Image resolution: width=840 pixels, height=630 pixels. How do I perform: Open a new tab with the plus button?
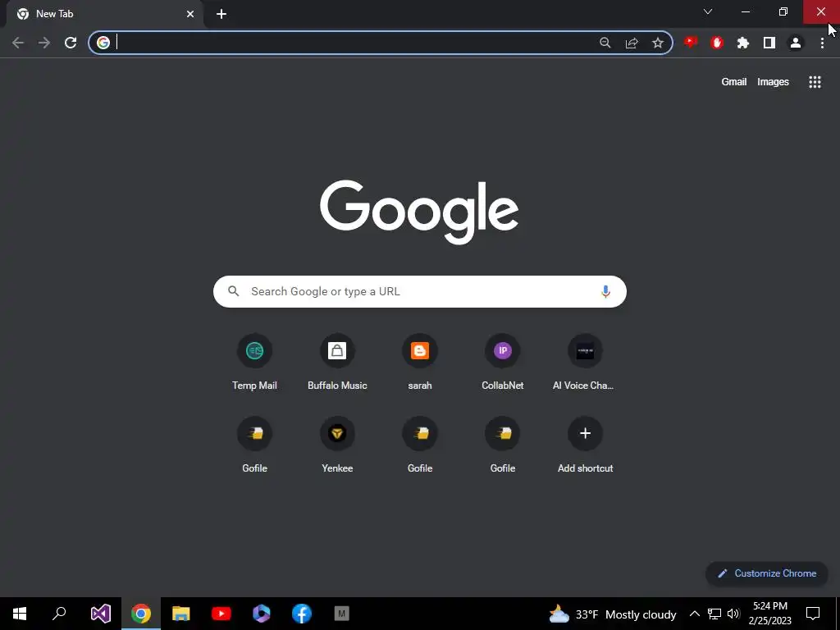(x=221, y=14)
